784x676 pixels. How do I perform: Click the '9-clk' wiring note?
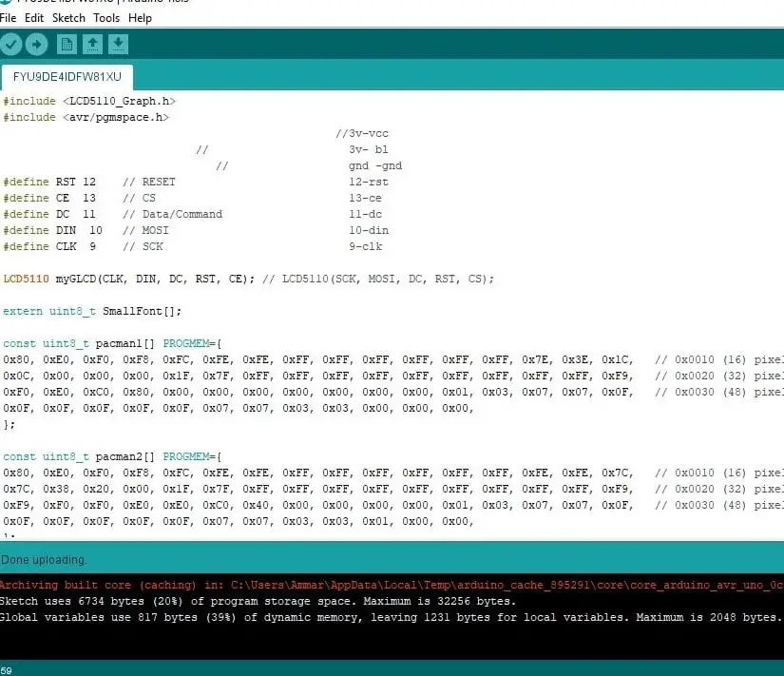point(365,246)
